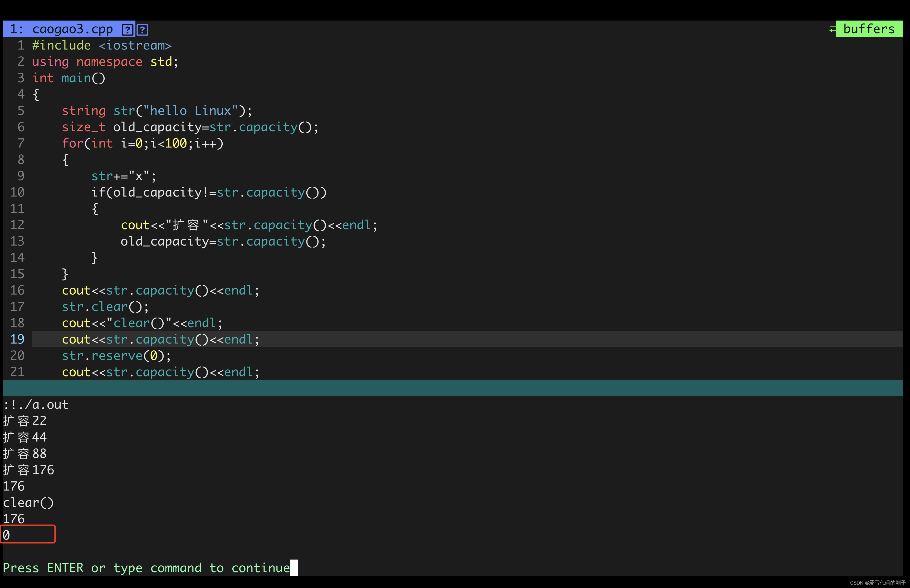Place cursor on #include <iostream> line
This screenshot has width=910, height=588.
pyautogui.click(x=102, y=45)
